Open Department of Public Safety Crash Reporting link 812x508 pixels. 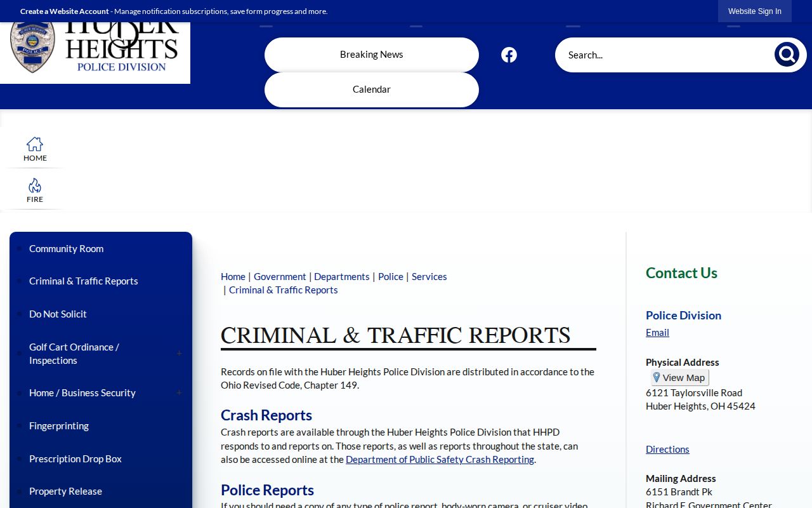(440, 459)
